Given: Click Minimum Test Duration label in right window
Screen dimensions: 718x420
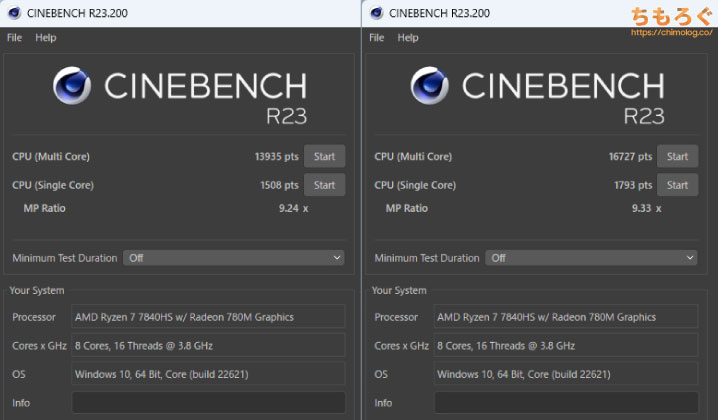Looking at the screenshot, I should tap(427, 258).
